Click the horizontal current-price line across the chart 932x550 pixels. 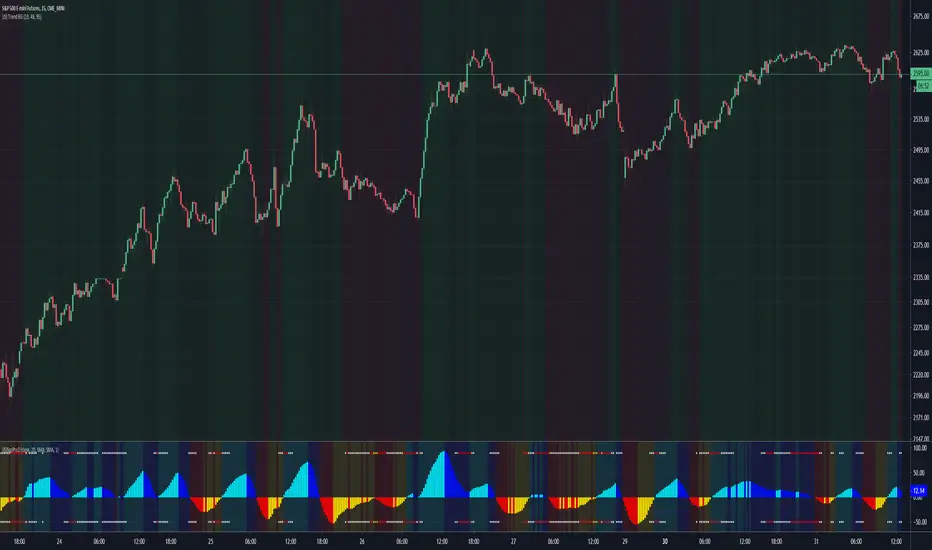point(455,74)
